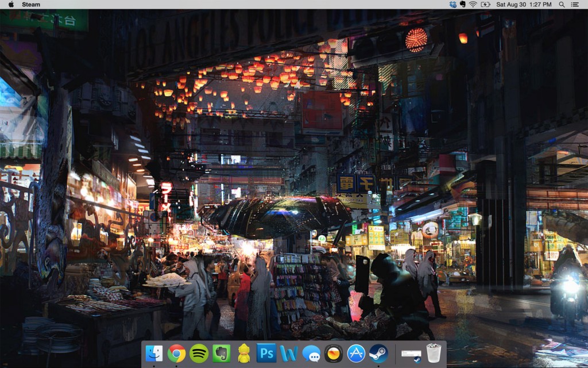Launch the blue W app in dock
This screenshot has height=368, width=588.
coord(289,354)
